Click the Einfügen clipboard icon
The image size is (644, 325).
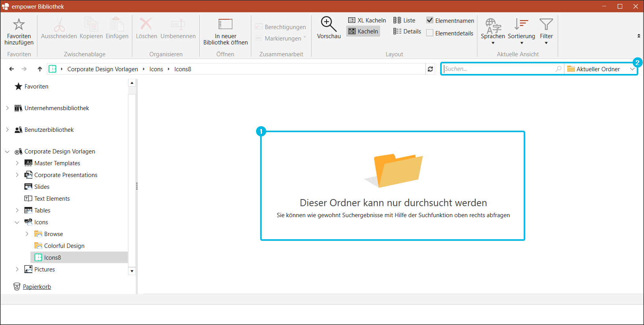(x=117, y=24)
